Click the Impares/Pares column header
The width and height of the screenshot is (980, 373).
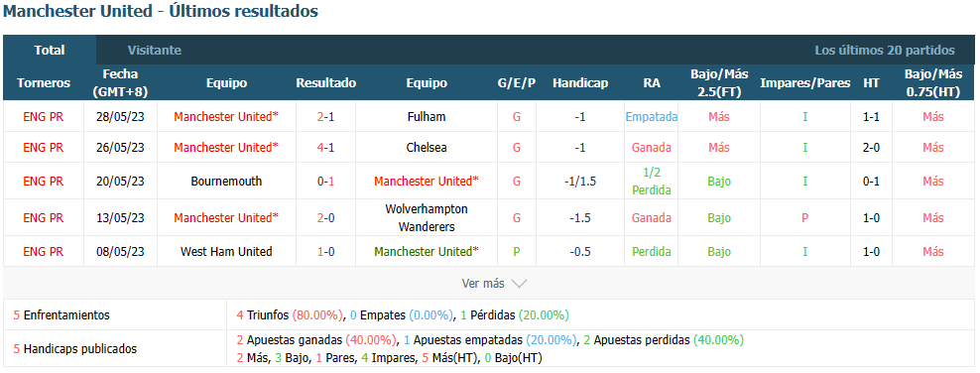tap(805, 83)
